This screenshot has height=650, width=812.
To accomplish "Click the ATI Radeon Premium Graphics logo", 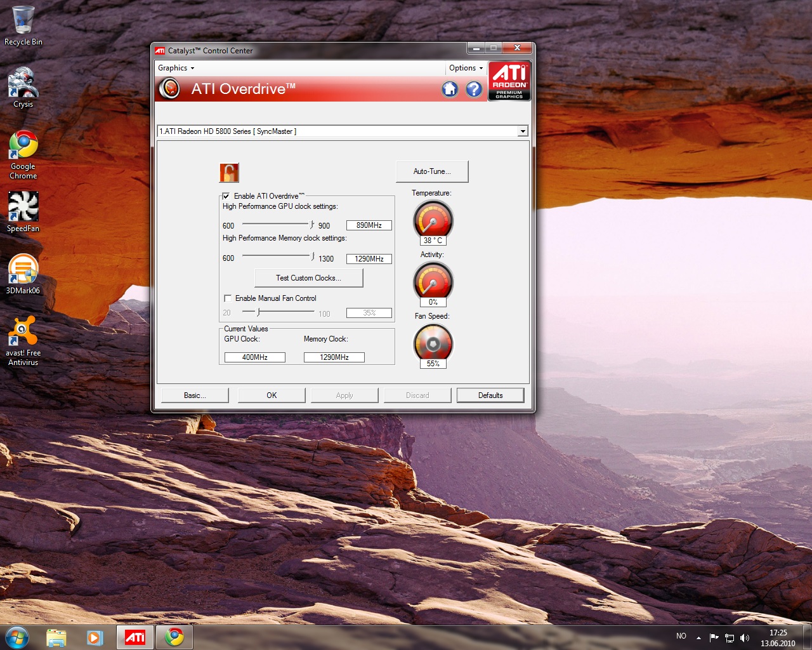I will tap(509, 81).
